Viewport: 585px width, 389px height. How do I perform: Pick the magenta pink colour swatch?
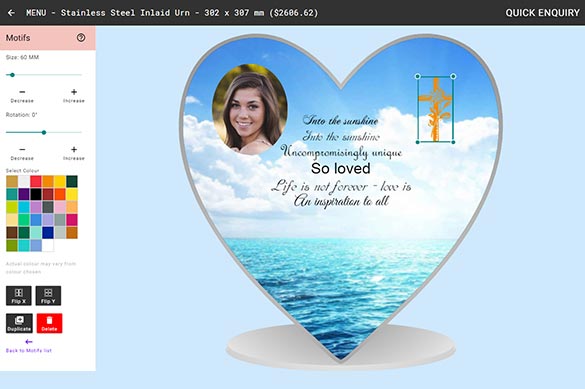[x=72, y=220]
